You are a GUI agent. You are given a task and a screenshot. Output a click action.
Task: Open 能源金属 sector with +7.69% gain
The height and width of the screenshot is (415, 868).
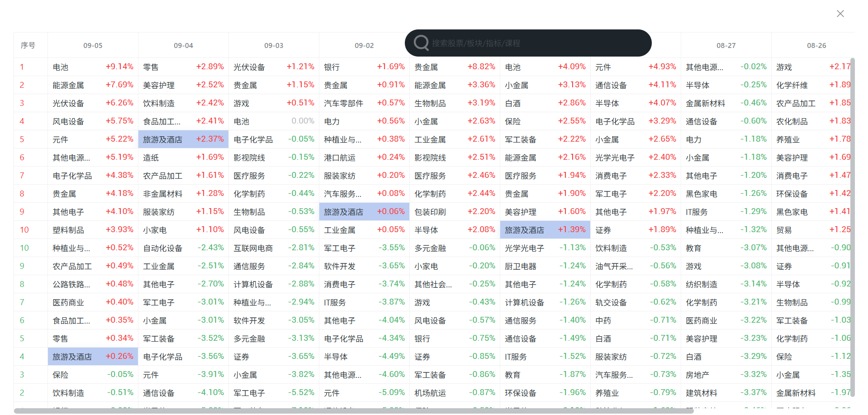click(68, 85)
